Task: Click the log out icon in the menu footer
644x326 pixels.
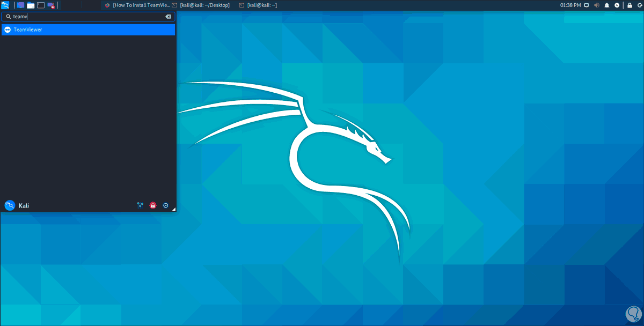Action: coord(166,205)
